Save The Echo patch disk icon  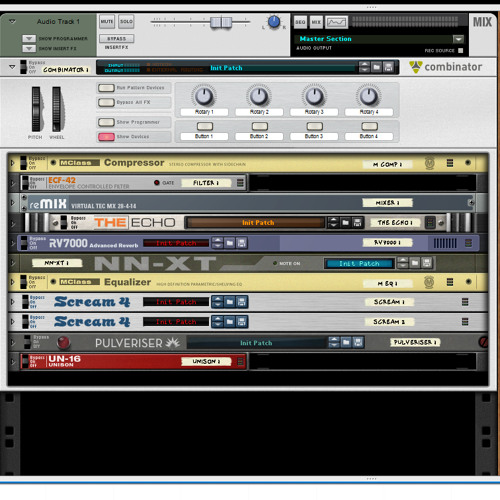[x=357, y=222]
